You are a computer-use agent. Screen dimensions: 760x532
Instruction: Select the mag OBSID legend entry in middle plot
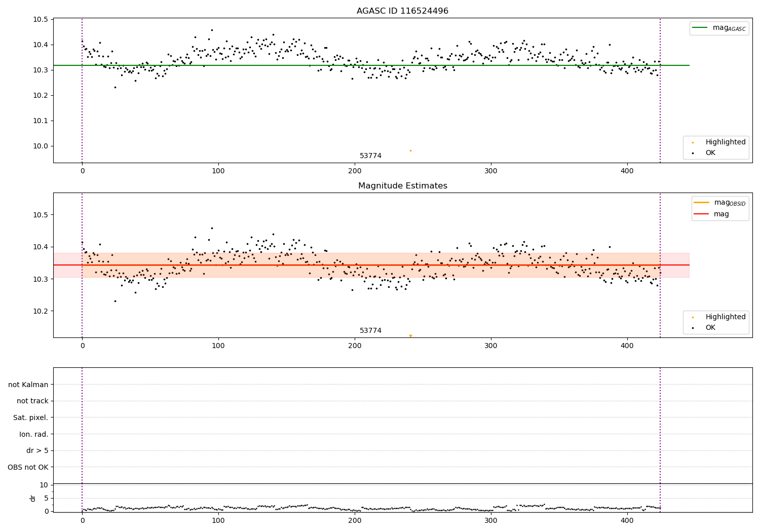tap(719, 203)
